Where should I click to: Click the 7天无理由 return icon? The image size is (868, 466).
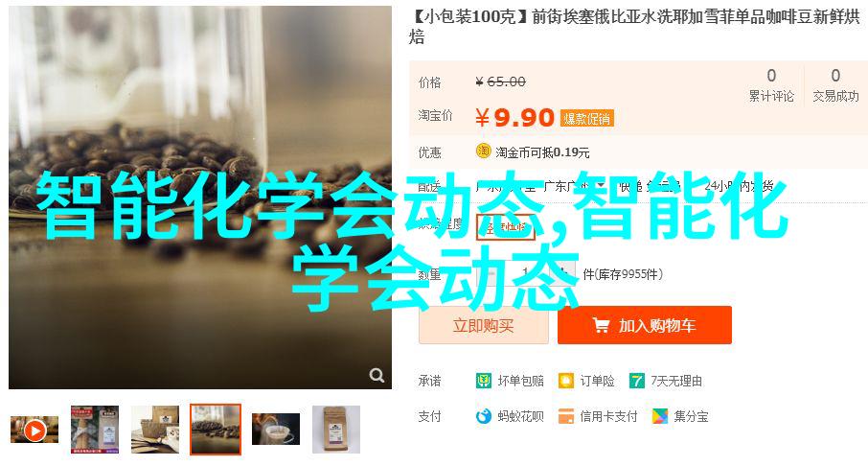coord(636,381)
